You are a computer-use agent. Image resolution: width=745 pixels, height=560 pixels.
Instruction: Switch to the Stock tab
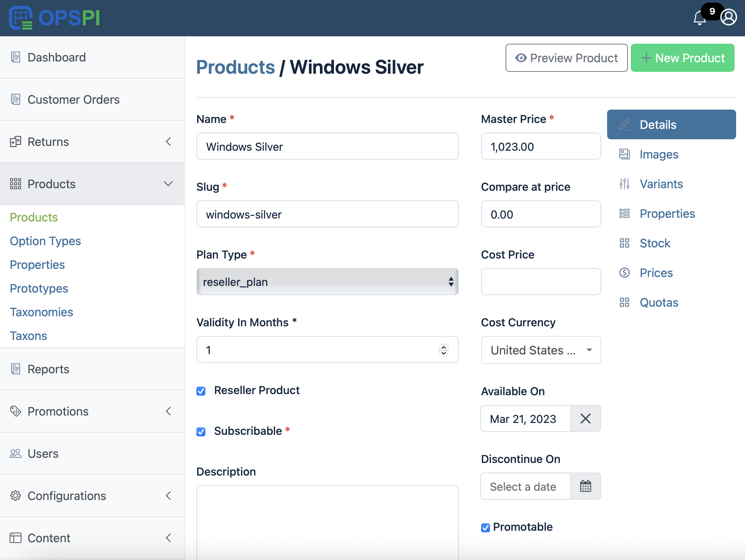point(672,243)
